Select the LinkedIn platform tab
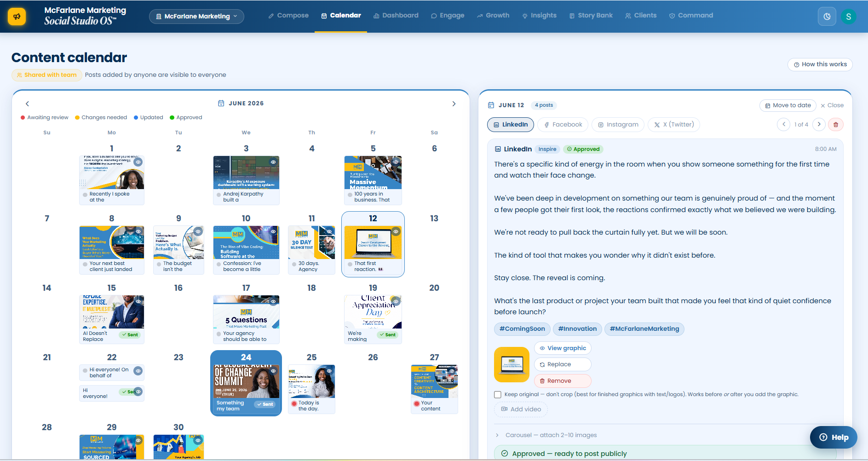868x461 pixels. (511, 125)
